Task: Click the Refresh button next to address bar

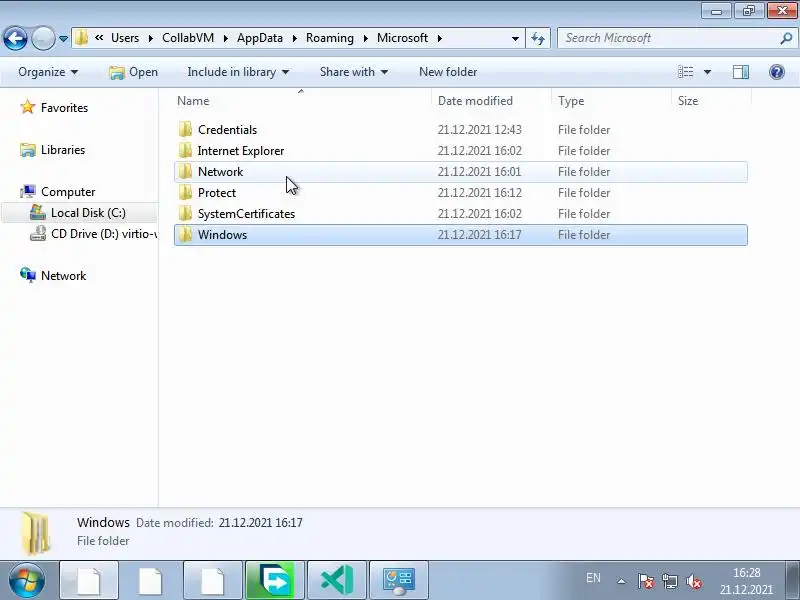Action: [538, 38]
